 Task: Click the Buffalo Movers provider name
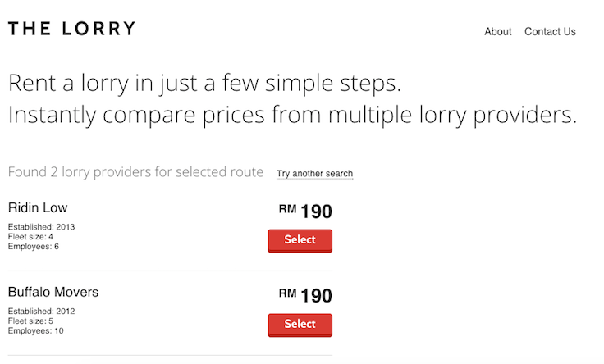53,292
